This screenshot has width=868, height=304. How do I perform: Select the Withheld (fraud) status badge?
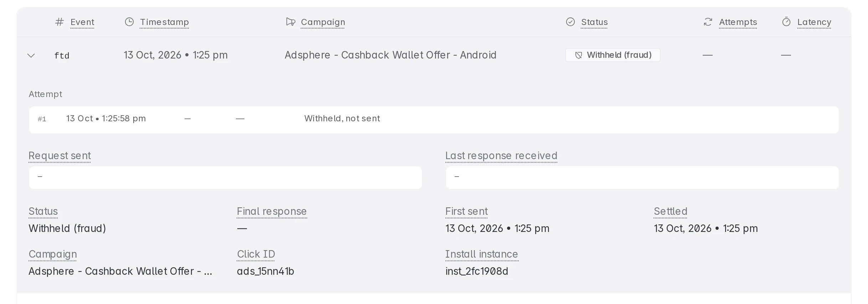(x=613, y=55)
